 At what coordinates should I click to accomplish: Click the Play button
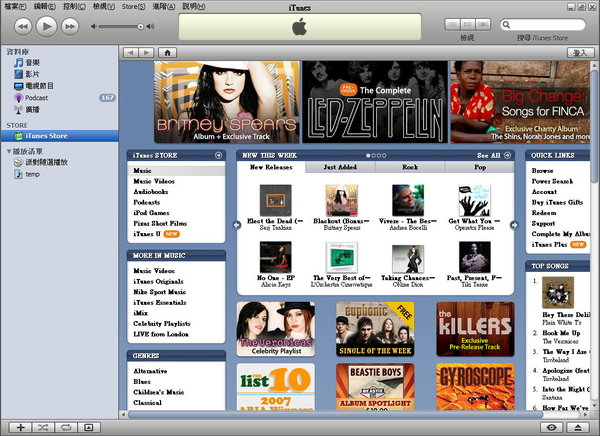(46, 26)
